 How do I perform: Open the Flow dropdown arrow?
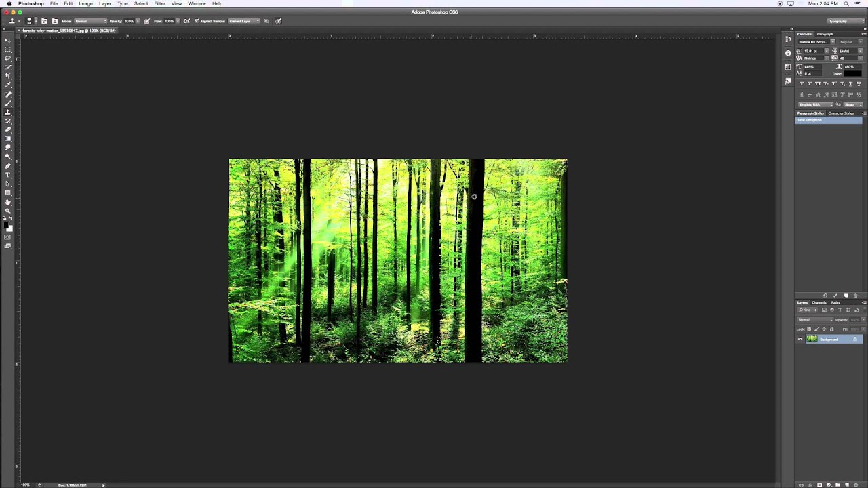pyautogui.click(x=178, y=21)
